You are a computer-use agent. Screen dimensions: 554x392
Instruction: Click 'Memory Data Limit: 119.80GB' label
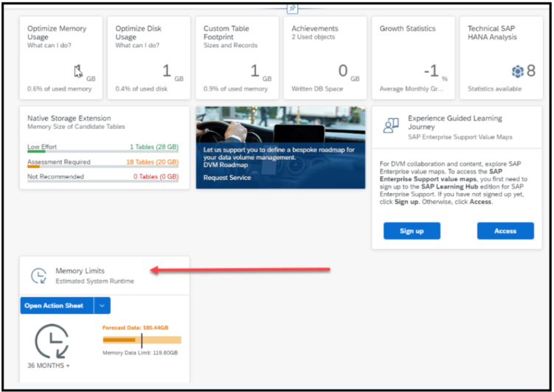click(x=140, y=352)
